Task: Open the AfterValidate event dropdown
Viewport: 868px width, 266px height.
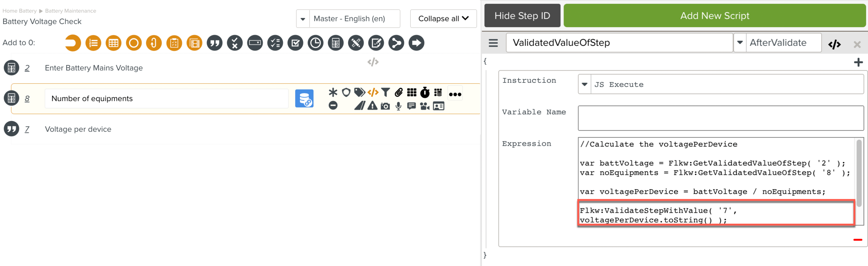Action: pos(740,43)
